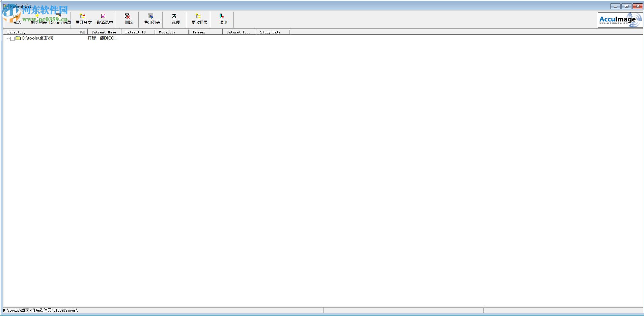
Task: Export the list via 导出列表
Action: tap(152, 19)
